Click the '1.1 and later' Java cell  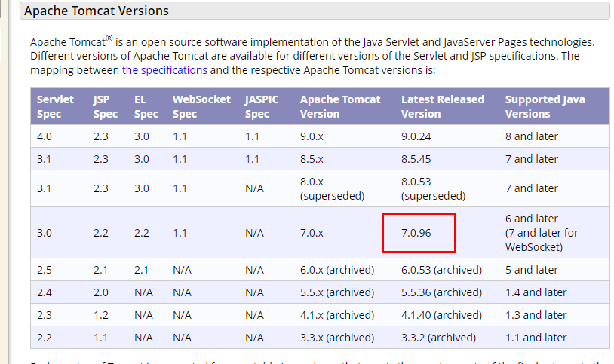coord(536,338)
